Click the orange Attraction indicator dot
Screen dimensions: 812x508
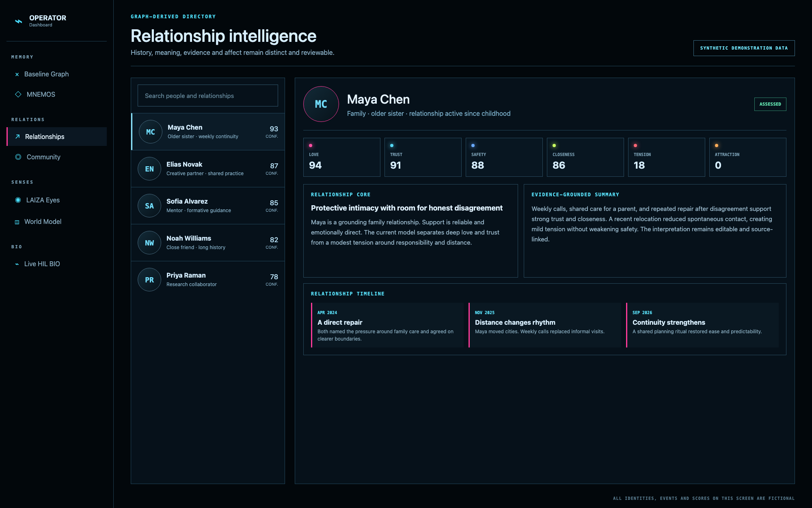[717, 145]
